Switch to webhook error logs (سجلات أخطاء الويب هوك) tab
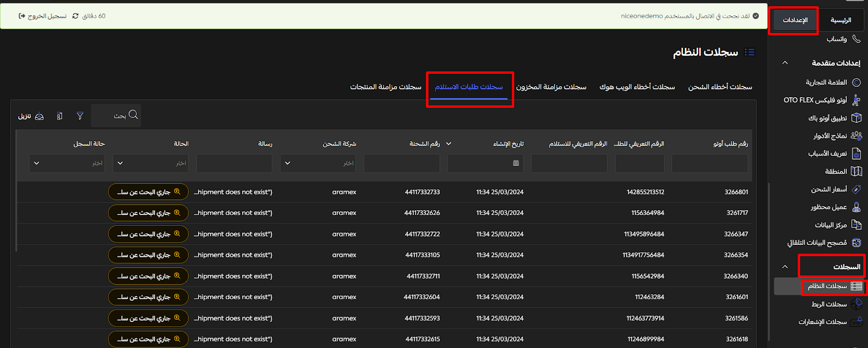This screenshot has width=868, height=348. [x=637, y=87]
